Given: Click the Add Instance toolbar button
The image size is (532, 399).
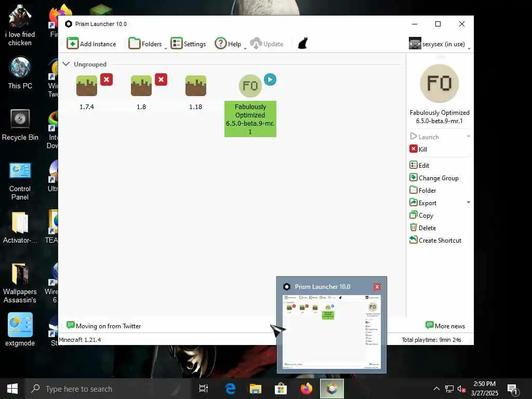Looking at the screenshot, I should [x=91, y=44].
